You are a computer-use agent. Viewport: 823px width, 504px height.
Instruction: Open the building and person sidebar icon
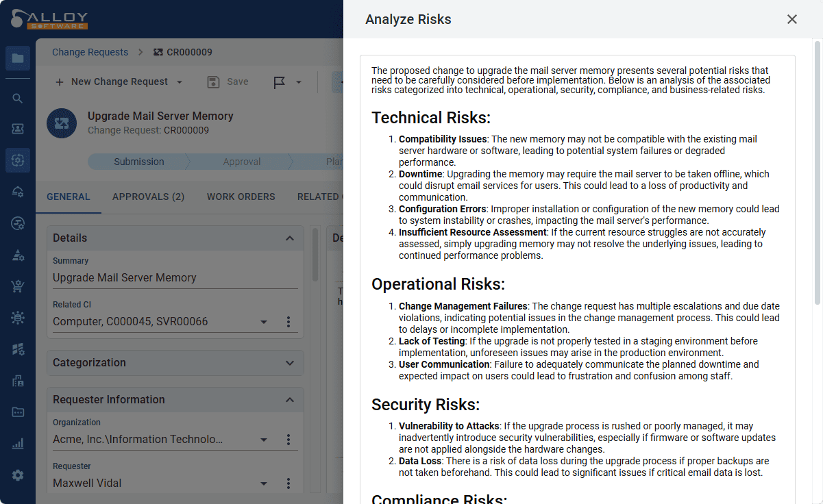click(18, 381)
